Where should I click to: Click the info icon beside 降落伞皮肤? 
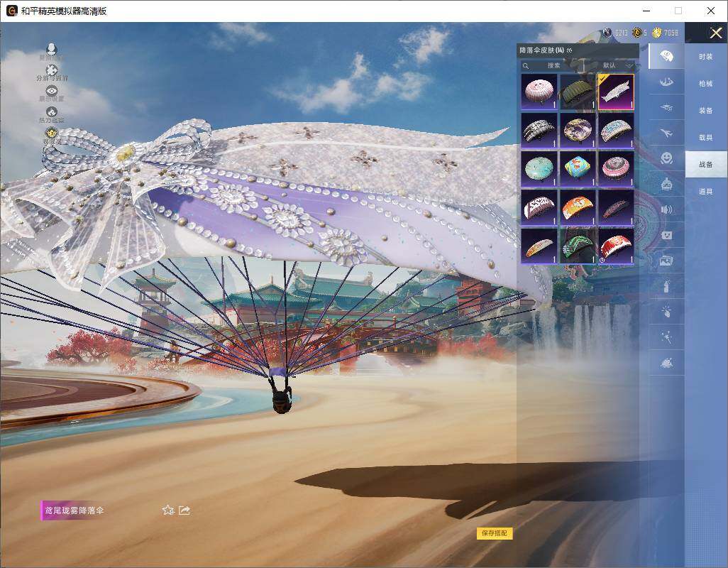tap(570, 50)
